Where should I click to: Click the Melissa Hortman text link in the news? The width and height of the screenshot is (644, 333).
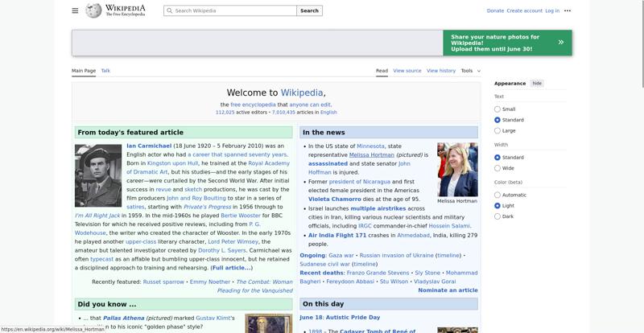(x=372, y=154)
